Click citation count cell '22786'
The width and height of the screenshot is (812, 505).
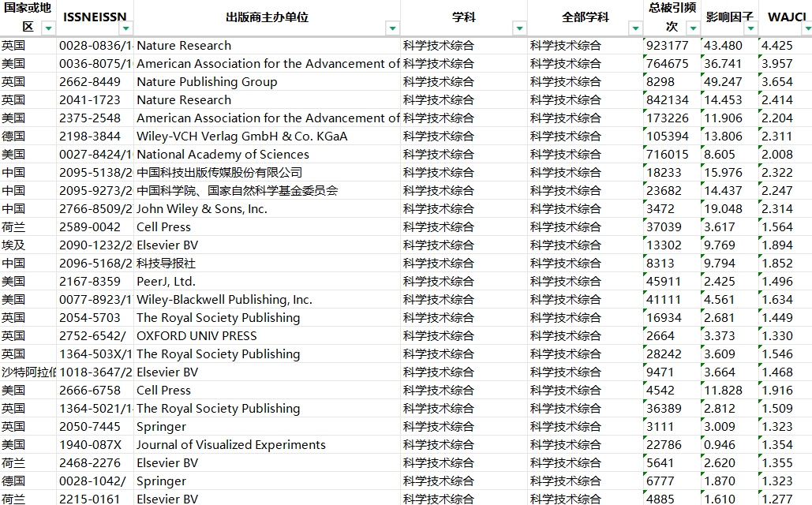tap(672, 444)
